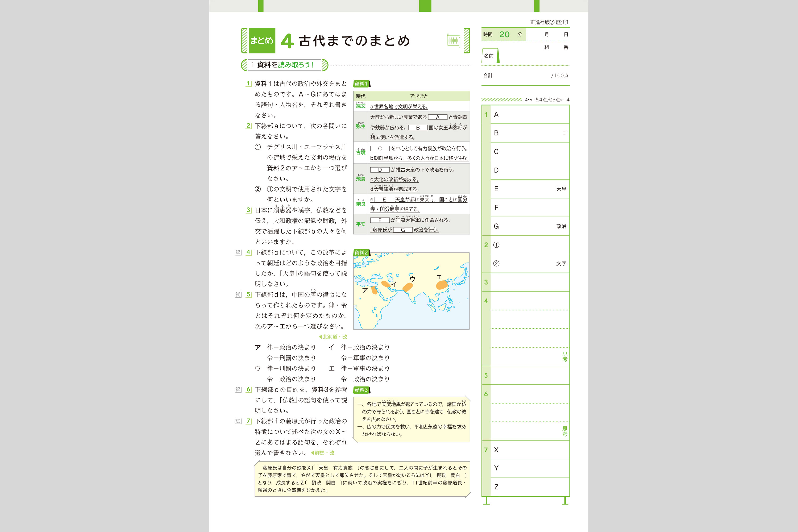Click the '/100点' total score text
This screenshot has width=798, height=532.
(x=560, y=76)
